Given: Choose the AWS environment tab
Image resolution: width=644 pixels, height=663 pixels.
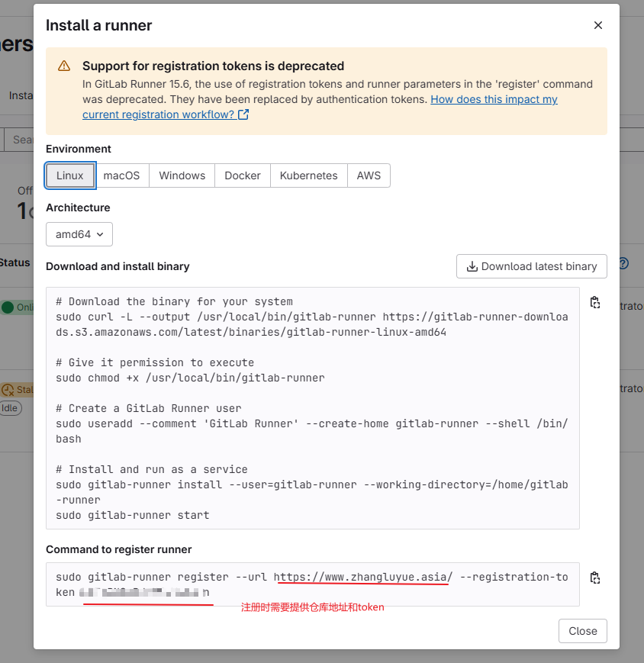Looking at the screenshot, I should pyautogui.click(x=369, y=175).
